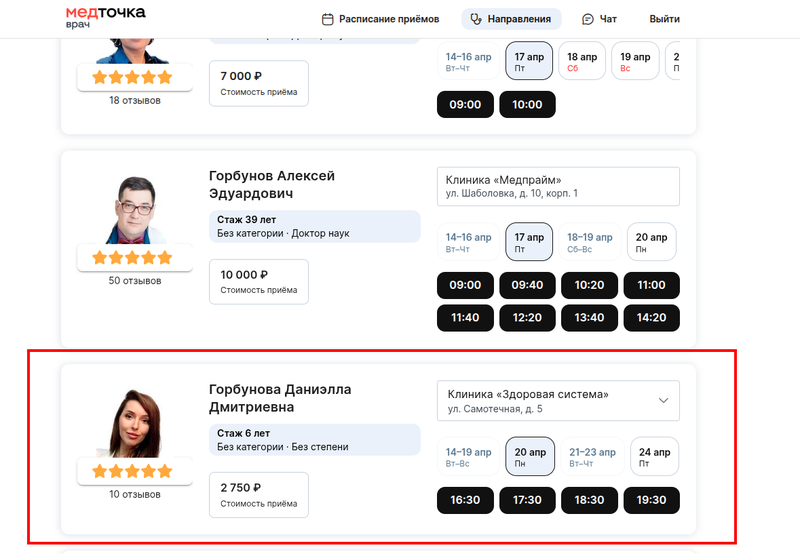Screen dimensions: 800x554
Task: Book the 13:40 time slot
Action: pos(590,318)
